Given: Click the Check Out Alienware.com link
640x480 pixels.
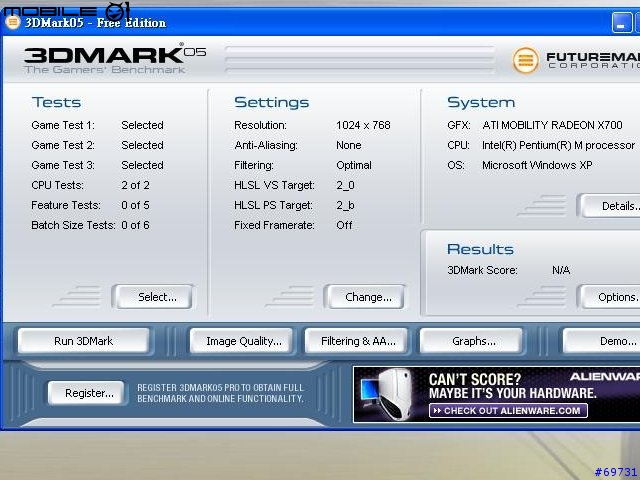Looking at the screenshot, I should click(508, 411).
